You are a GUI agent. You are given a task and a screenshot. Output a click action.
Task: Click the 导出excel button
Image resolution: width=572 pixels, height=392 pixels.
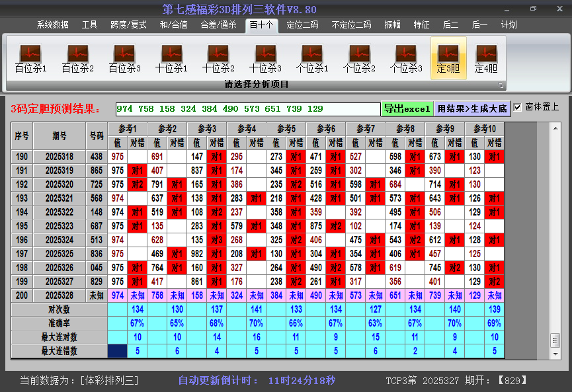[x=407, y=108]
